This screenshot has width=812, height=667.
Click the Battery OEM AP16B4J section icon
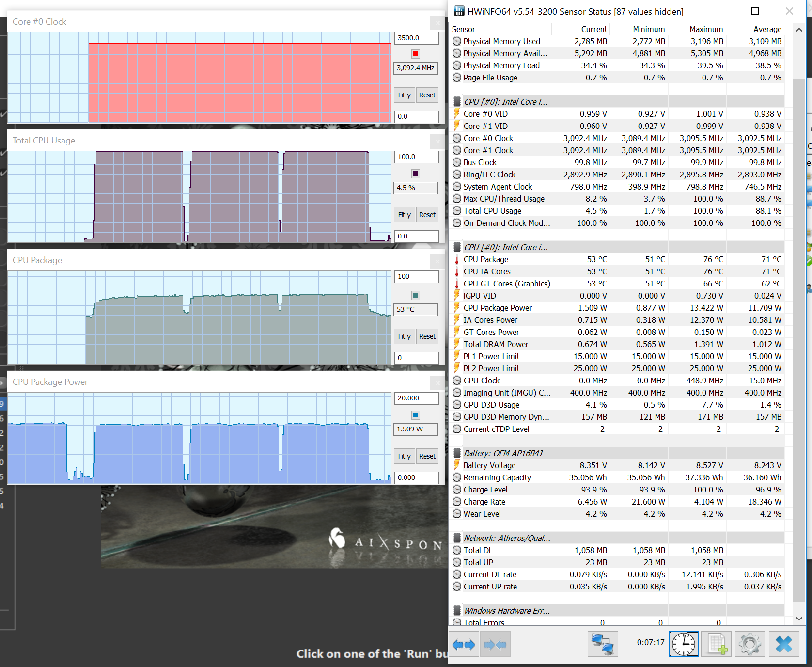456,453
